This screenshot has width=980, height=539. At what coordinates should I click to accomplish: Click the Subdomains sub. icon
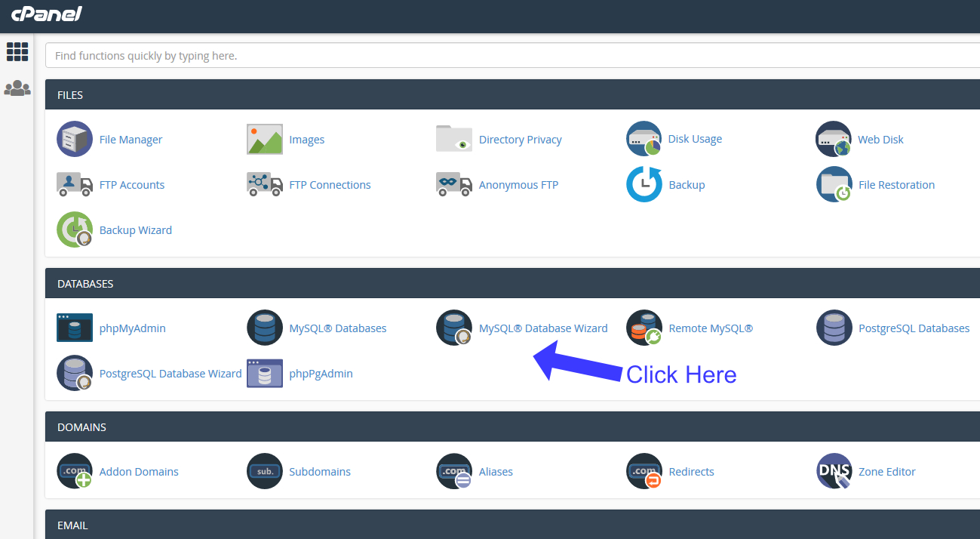(x=265, y=471)
